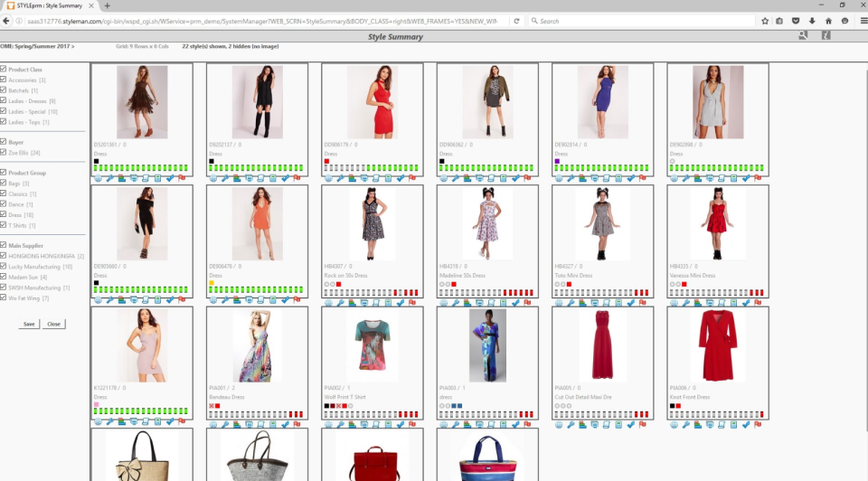
Task: Open a new browser tab
Action: (x=107, y=5)
